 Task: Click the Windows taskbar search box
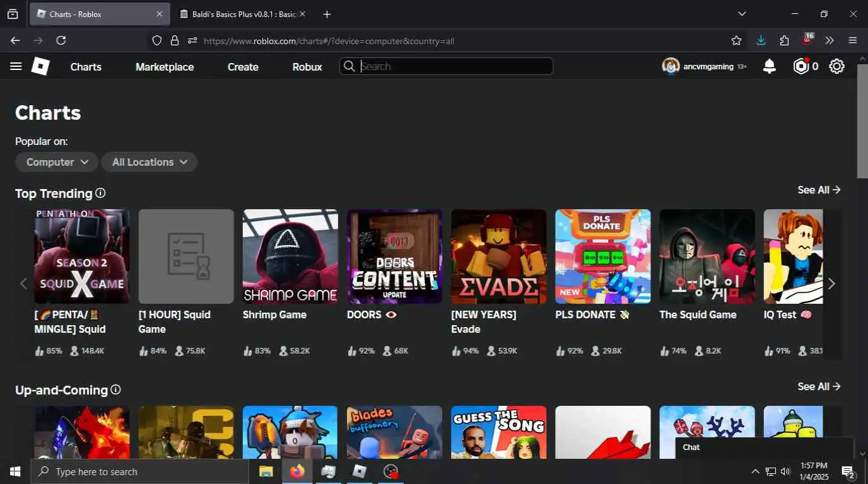pos(139,471)
